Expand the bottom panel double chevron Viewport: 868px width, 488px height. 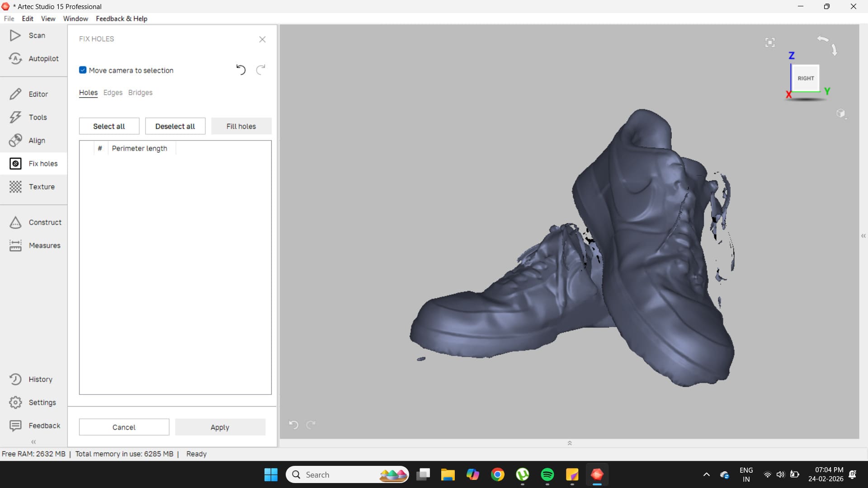tap(569, 443)
